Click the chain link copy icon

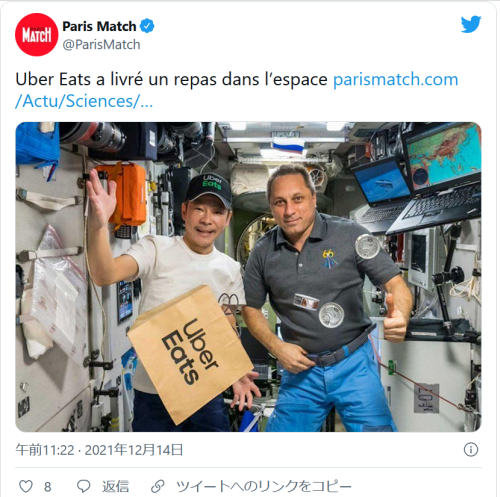pyautogui.click(x=158, y=486)
